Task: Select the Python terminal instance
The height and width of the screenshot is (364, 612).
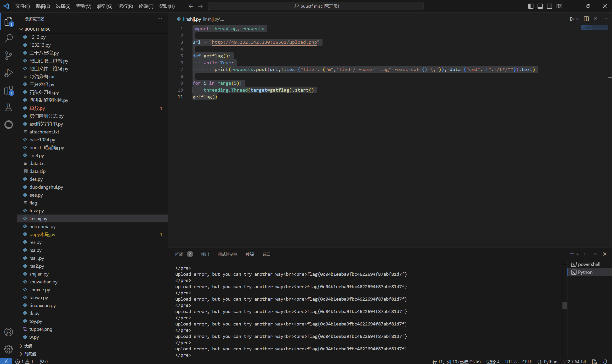Action: coord(589,272)
